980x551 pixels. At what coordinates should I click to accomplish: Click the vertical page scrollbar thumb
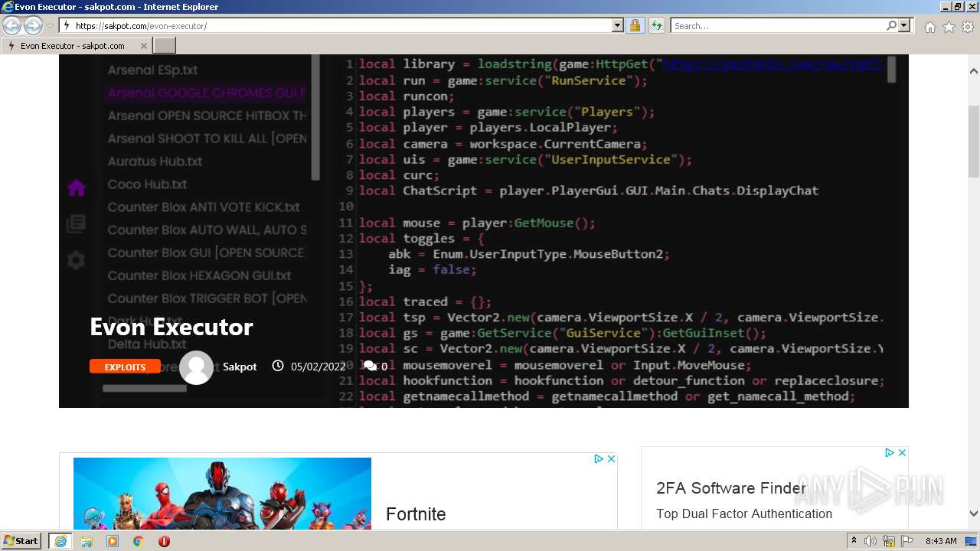click(973, 142)
